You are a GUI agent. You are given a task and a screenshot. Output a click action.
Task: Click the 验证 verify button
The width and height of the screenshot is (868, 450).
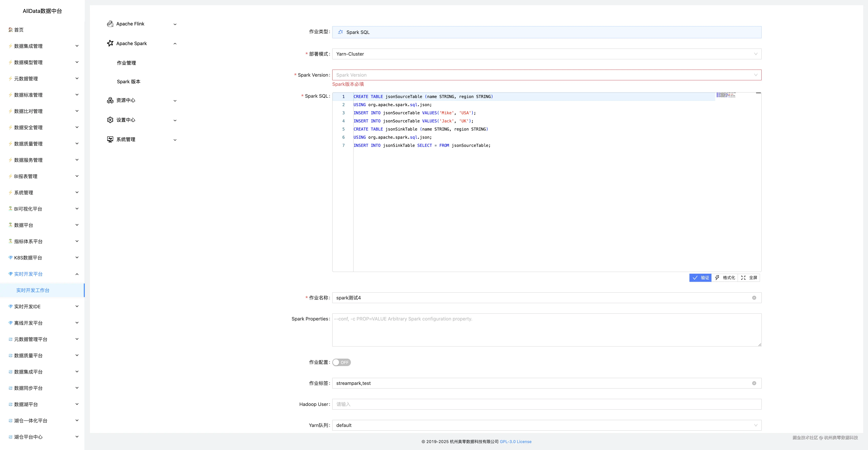coord(700,278)
